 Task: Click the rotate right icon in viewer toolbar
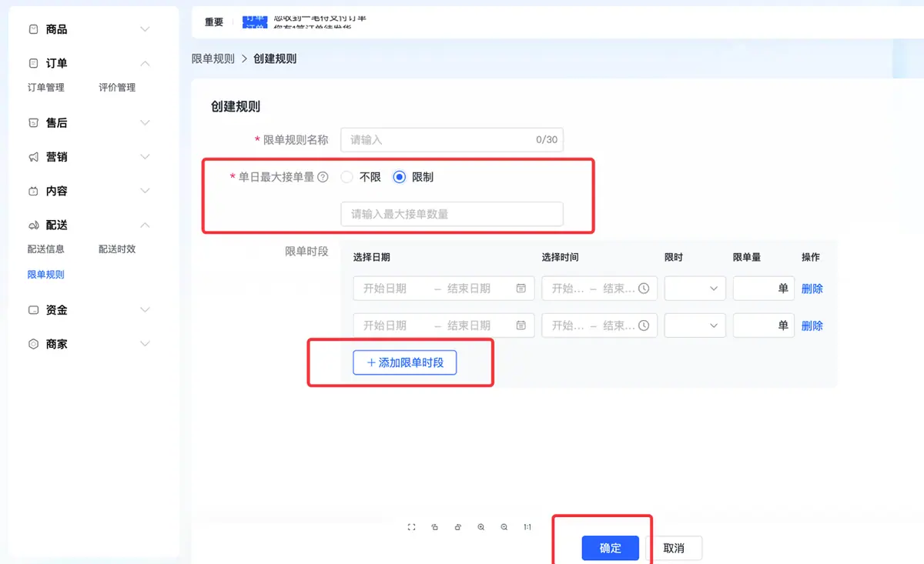(458, 527)
